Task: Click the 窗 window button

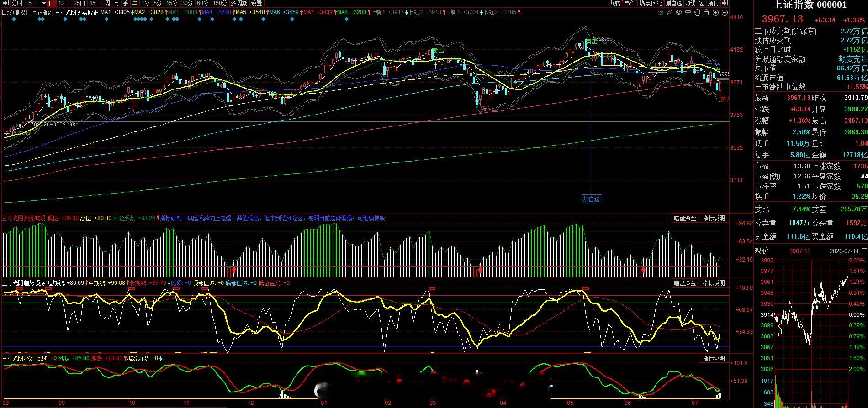Action: 702,3
